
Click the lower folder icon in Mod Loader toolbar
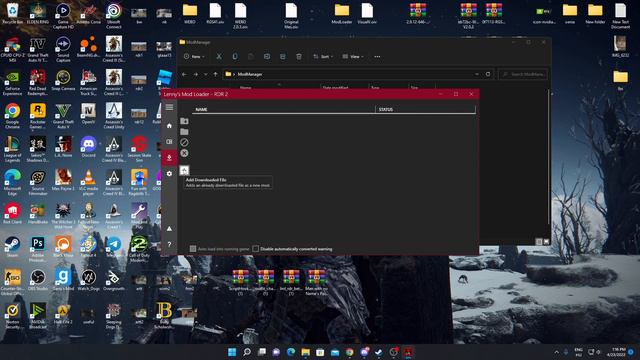(184, 132)
